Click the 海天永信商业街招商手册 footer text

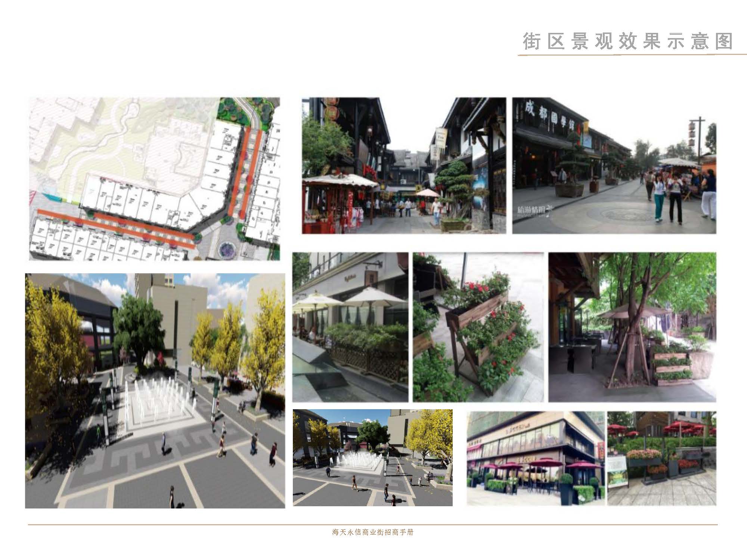[372, 532]
